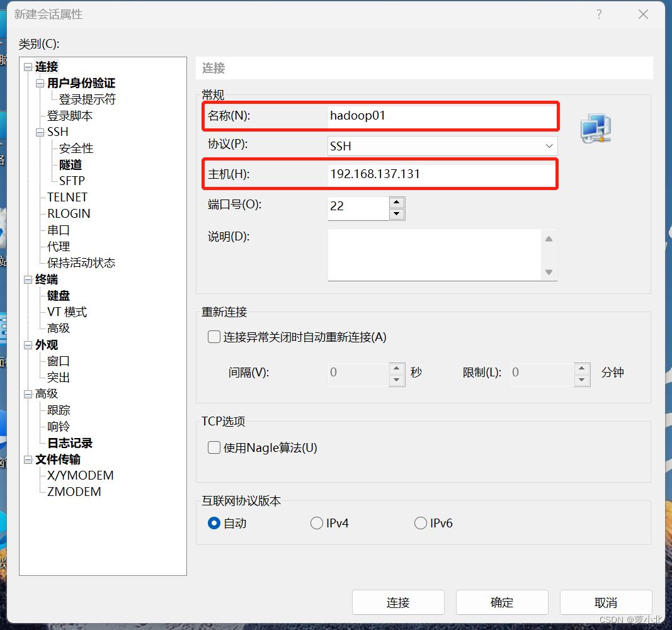The height and width of the screenshot is (630, 672).
Task: Select 文件传输 in category tree
Action: pyautogui.click(x=58, y=459)
